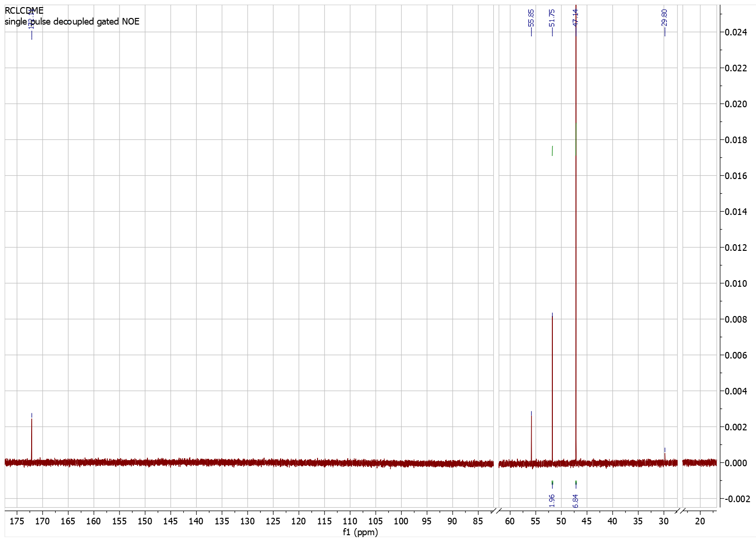Click the 47.14 peak label
This screenshot has height=539, width=756.
coord(576,18)
